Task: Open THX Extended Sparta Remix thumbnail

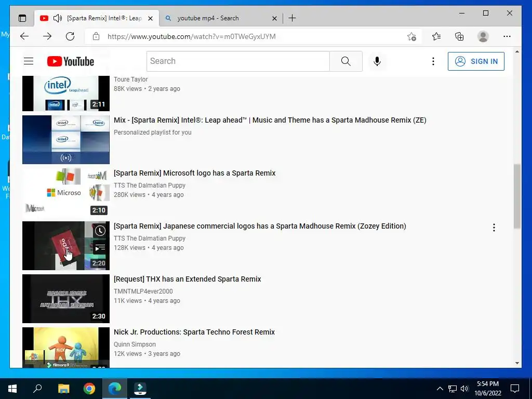Action: pos(66,299)
